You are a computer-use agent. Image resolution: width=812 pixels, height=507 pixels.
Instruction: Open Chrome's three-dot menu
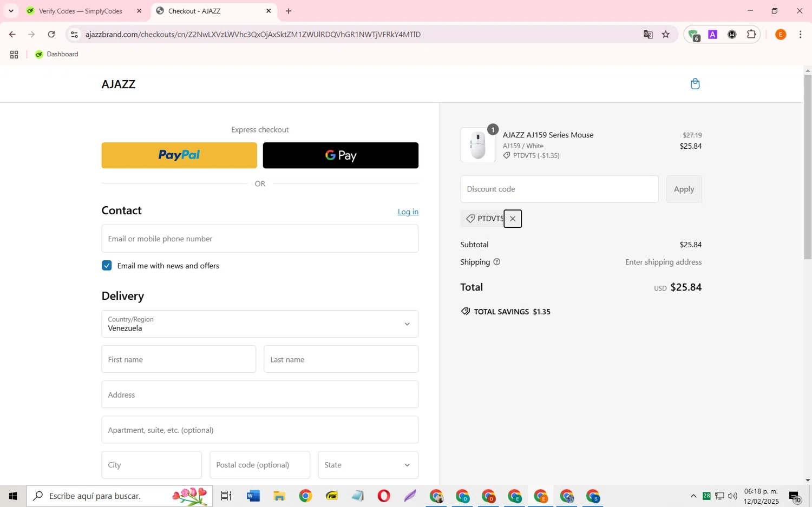click(x=801, y=34)
